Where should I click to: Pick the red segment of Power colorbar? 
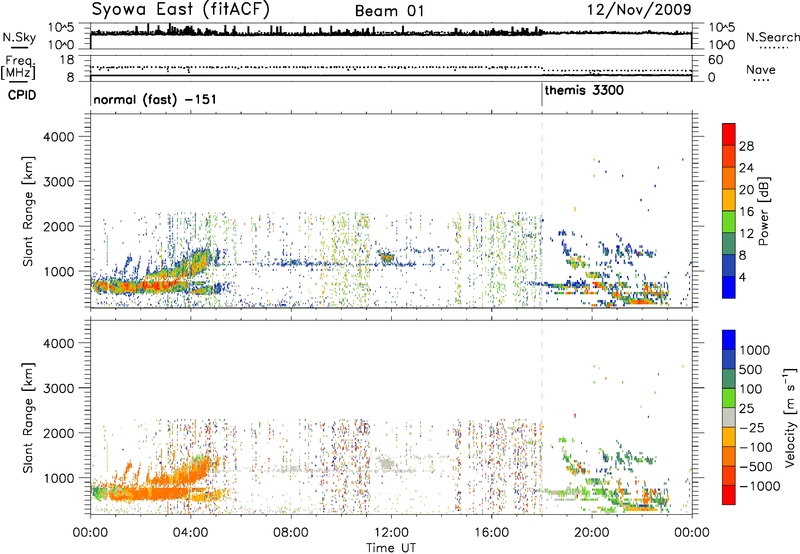(x=729, y=134)
